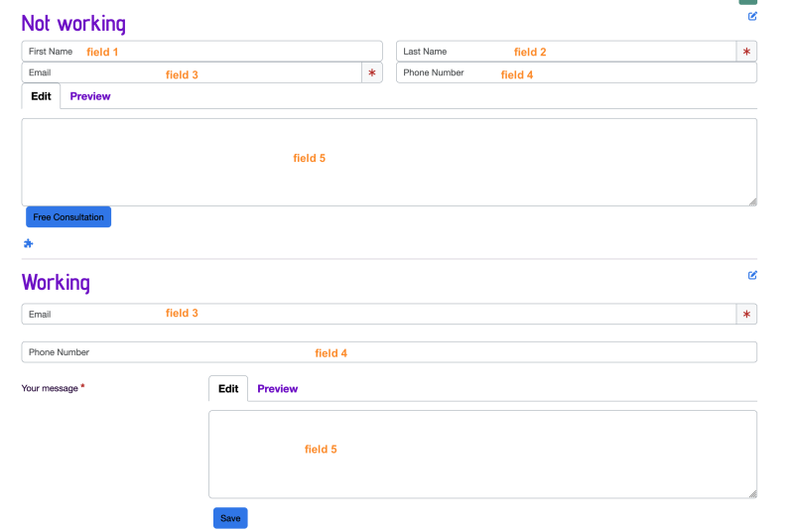Open the Preview tab in Working form
Screen dimensions: 794x532
(278, 389)
